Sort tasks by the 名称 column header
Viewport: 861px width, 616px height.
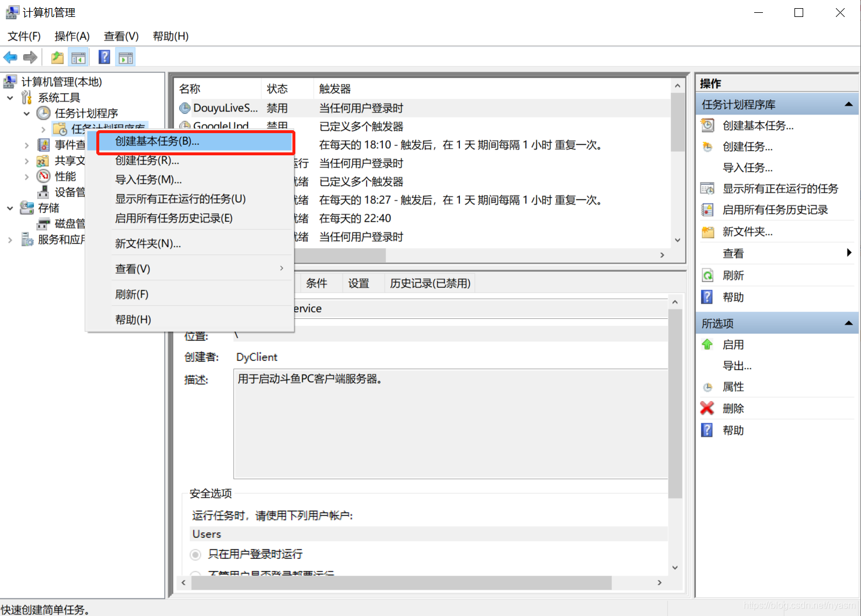218,89
